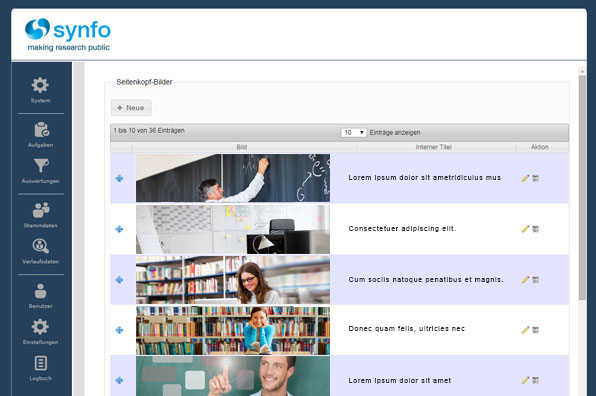Click the Neue button

[131, 108]
